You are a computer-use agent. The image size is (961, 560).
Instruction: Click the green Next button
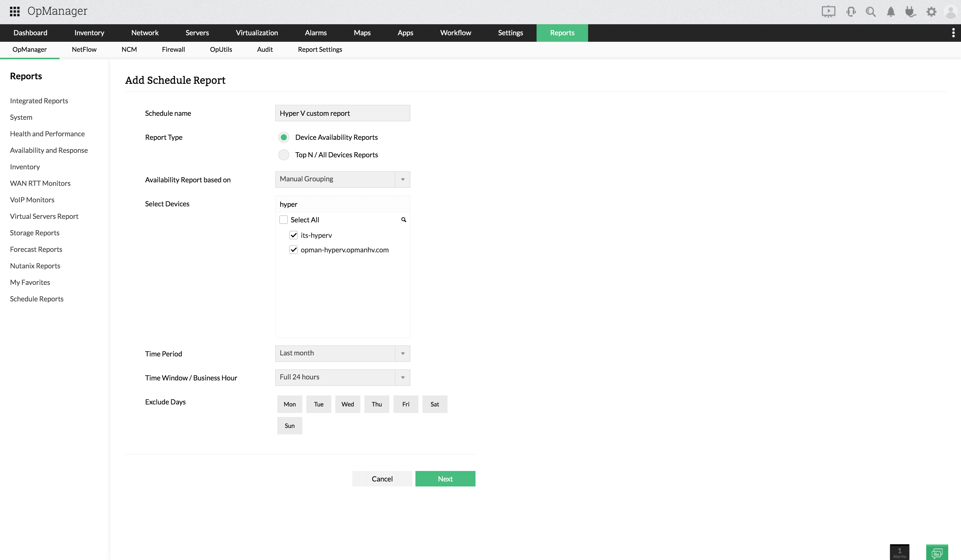[x=445, y=479]
